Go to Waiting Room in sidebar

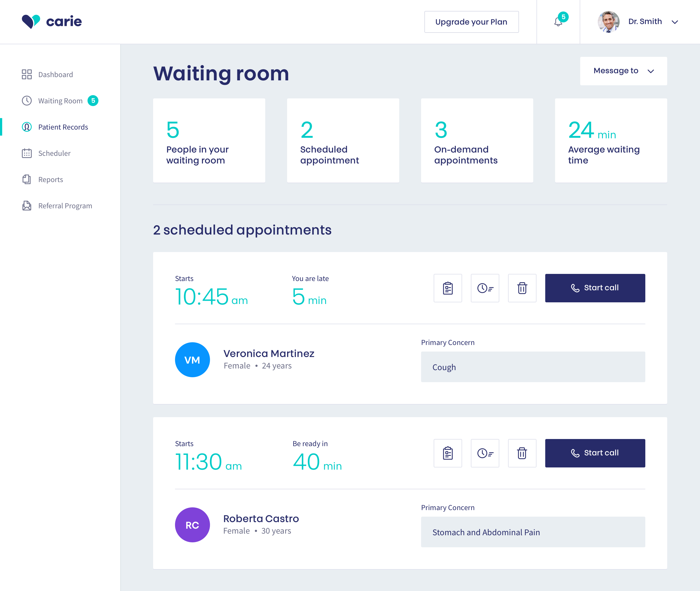click(60, 101)
